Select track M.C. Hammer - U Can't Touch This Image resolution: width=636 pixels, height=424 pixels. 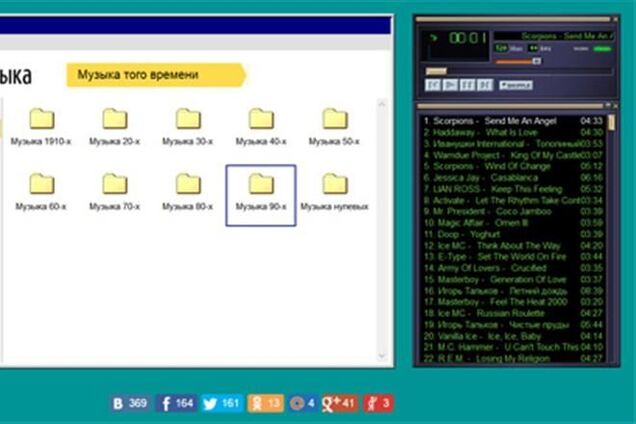click(x=513, y=347)
